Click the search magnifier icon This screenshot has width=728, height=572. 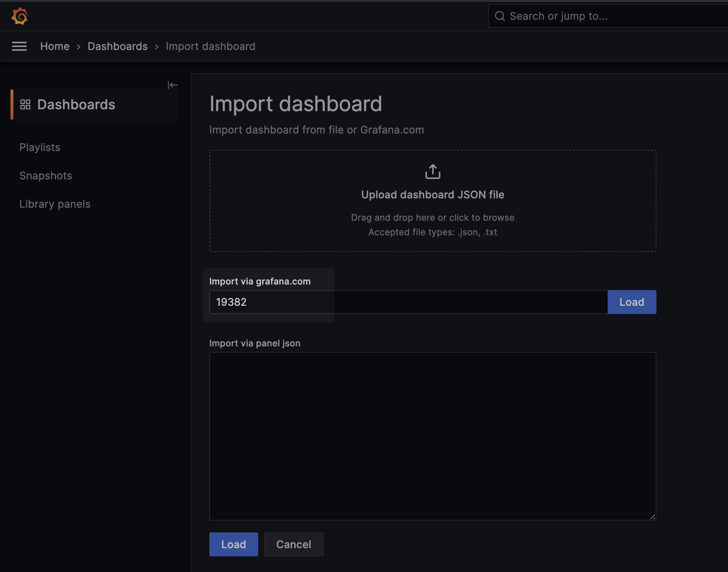[x=500, y=16]
